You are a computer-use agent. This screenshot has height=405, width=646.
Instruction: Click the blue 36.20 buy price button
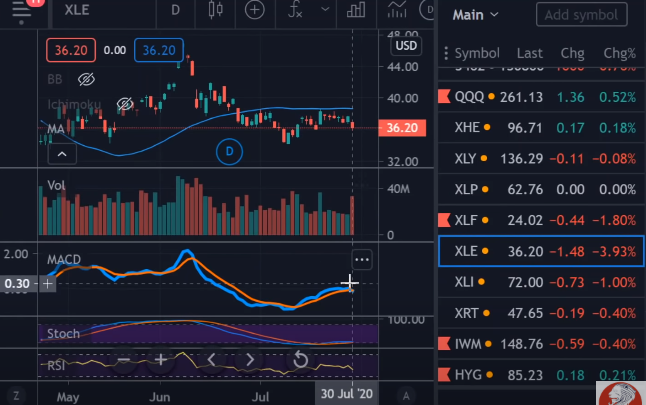point(159,50)
